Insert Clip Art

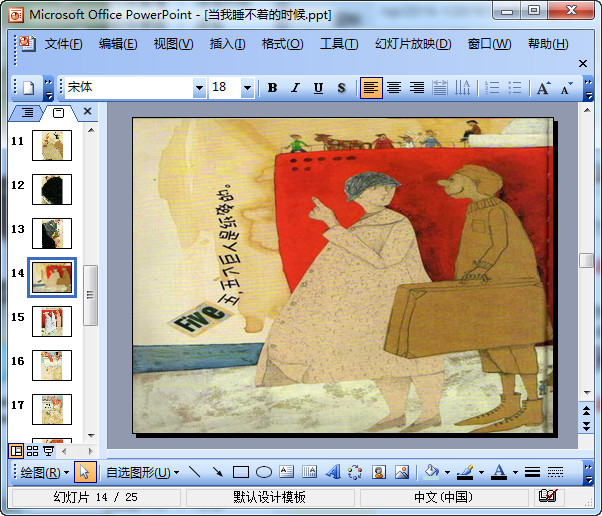pos(379,472)
